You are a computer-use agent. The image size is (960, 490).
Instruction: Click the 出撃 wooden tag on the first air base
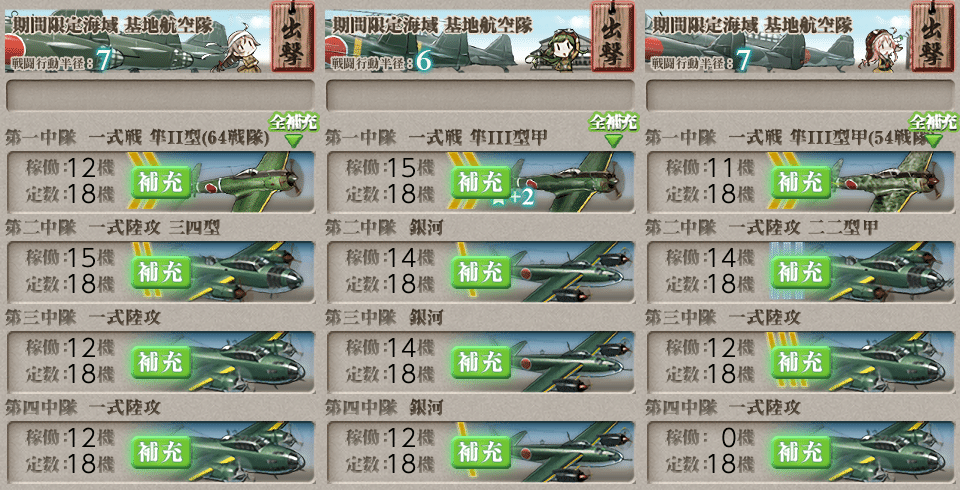[x=293, y=37]
